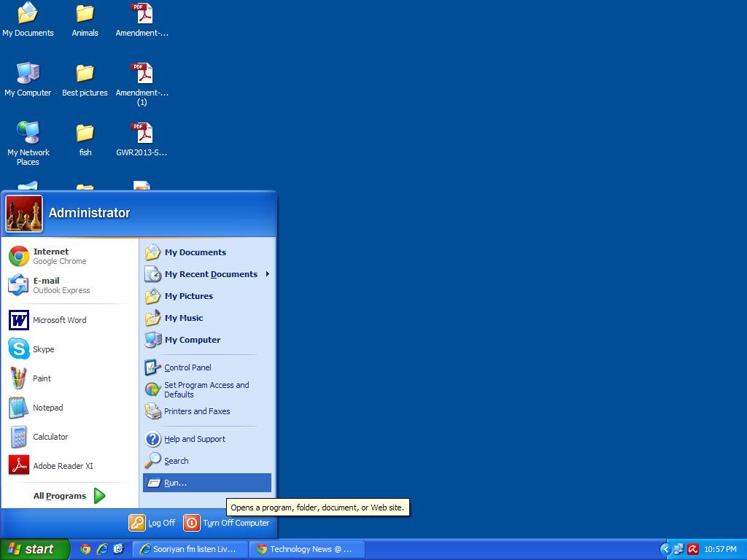This screenshot has width=747, height=560.
Task: Open My Music in Start menu
Action: pyautogui.click(x=207, y=318)
